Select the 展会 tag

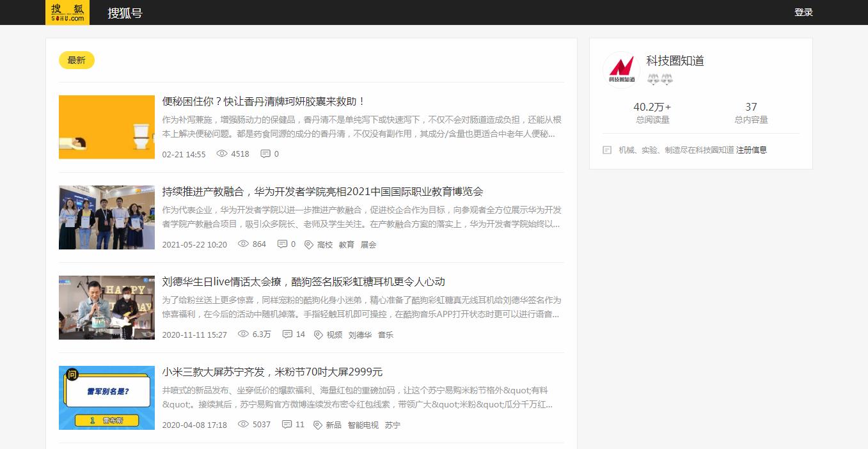pyautogui.click(x=368, y=244)
